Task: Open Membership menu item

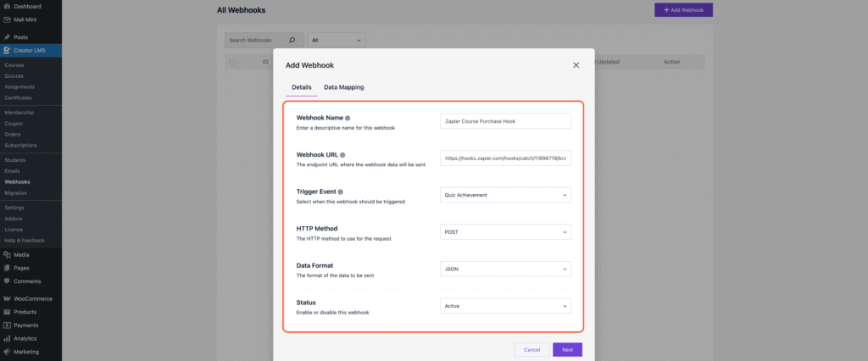Action: 19,113
